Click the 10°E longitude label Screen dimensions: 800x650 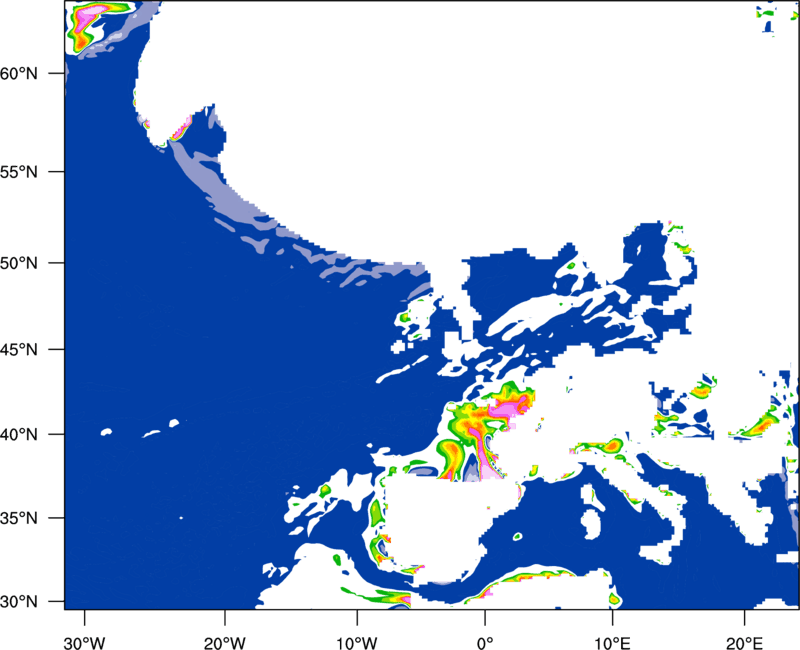pos(611,643)
